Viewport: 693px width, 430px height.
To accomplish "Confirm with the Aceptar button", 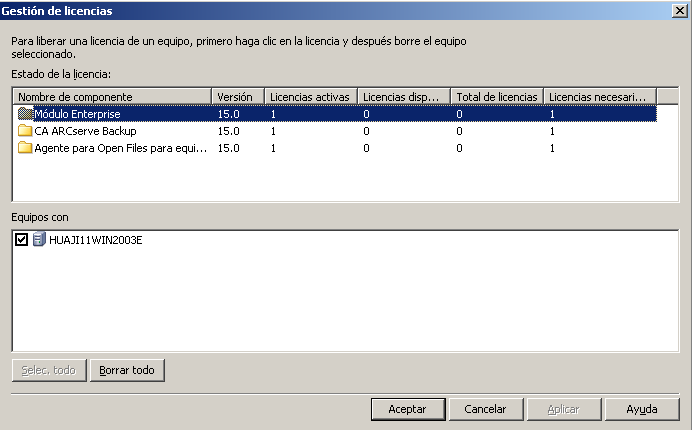I will [408, 409].
